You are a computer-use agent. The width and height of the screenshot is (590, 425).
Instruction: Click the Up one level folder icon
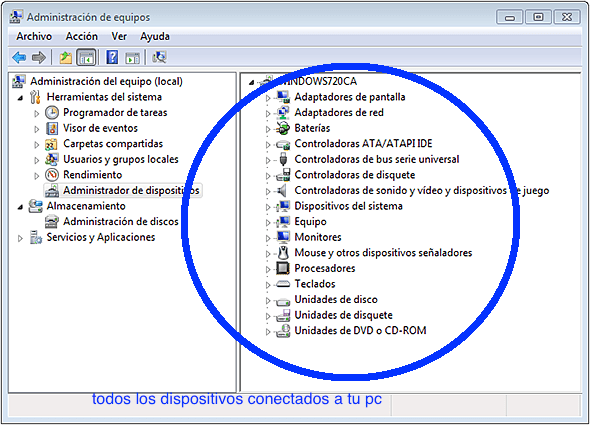[x=65, y=58]
